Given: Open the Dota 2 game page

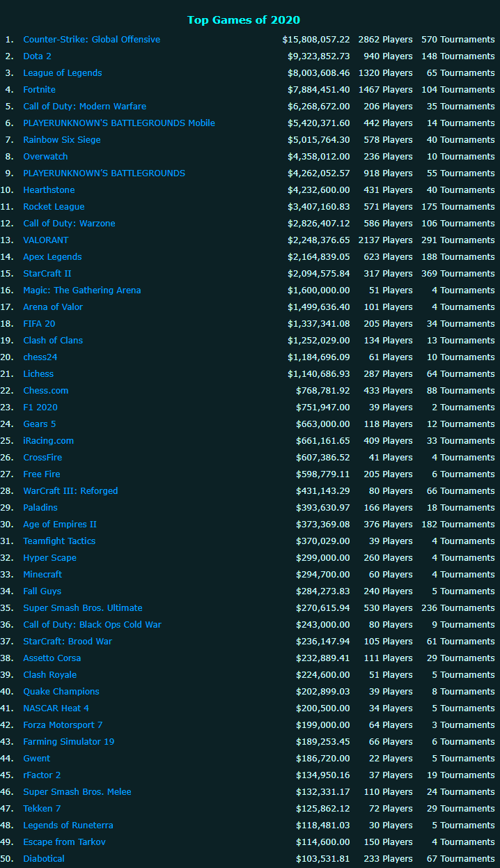Looking at the screenshot, I should tap(37, 56).
